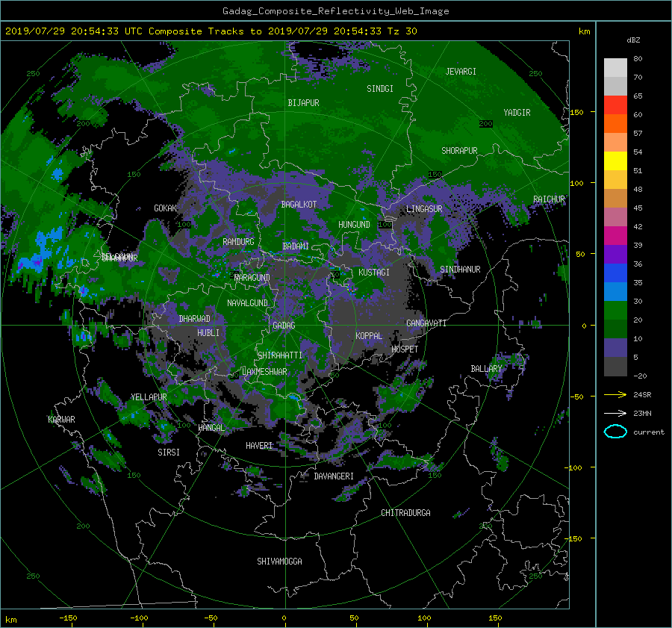The image size is (672, 628).
Task: Click the purple 5–10 dBZ swatch
Action: click(x=615, y=348)
